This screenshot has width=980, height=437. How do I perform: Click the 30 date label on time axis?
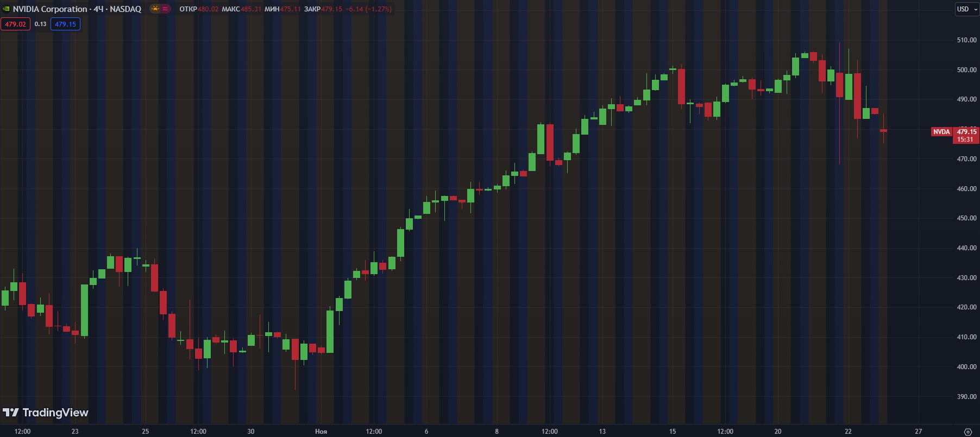[x=251, y=432]
